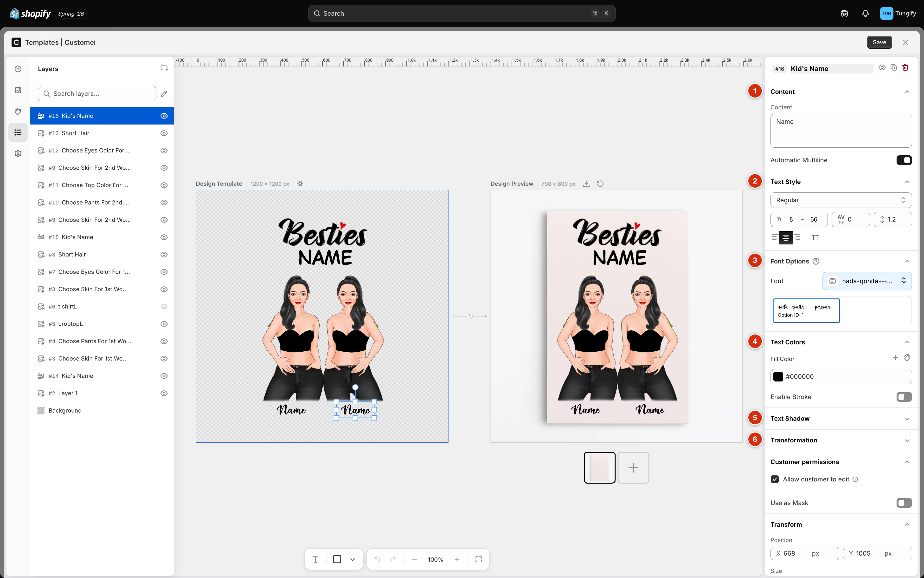Screen dimensions: 924x578
Task: Collapse the Text Style section
Action: (907, 182)
